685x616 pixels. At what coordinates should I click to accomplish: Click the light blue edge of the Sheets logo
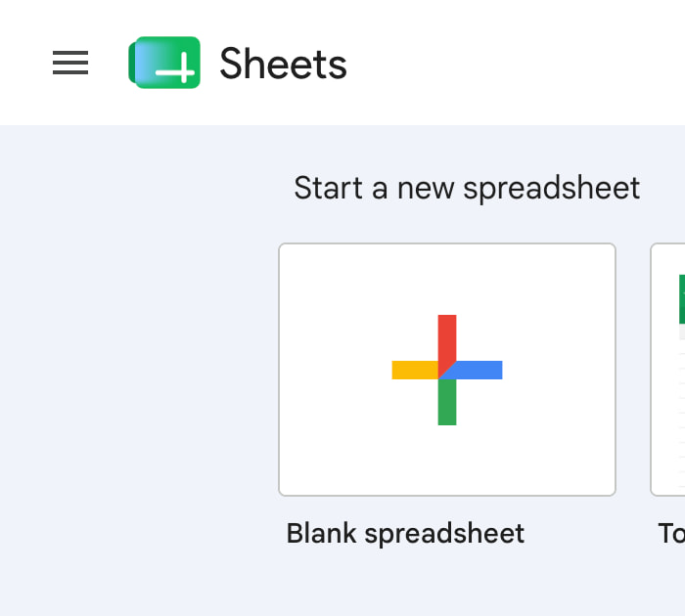144,63
